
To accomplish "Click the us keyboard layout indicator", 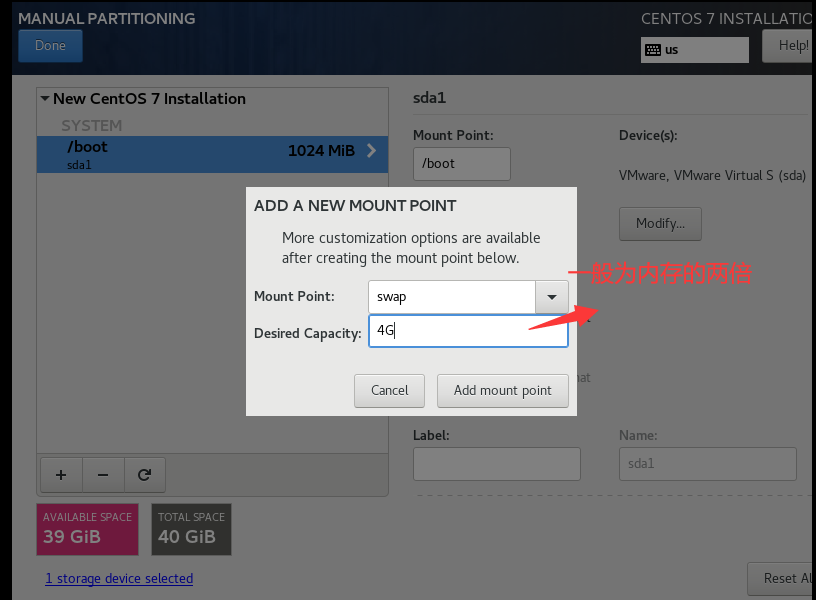I will [695, 50].
